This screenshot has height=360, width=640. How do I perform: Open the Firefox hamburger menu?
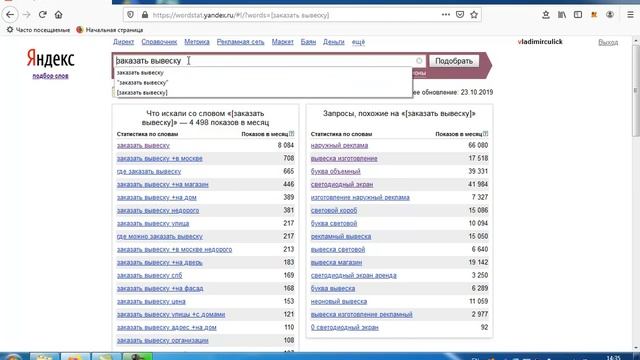(x=630, y=15)
